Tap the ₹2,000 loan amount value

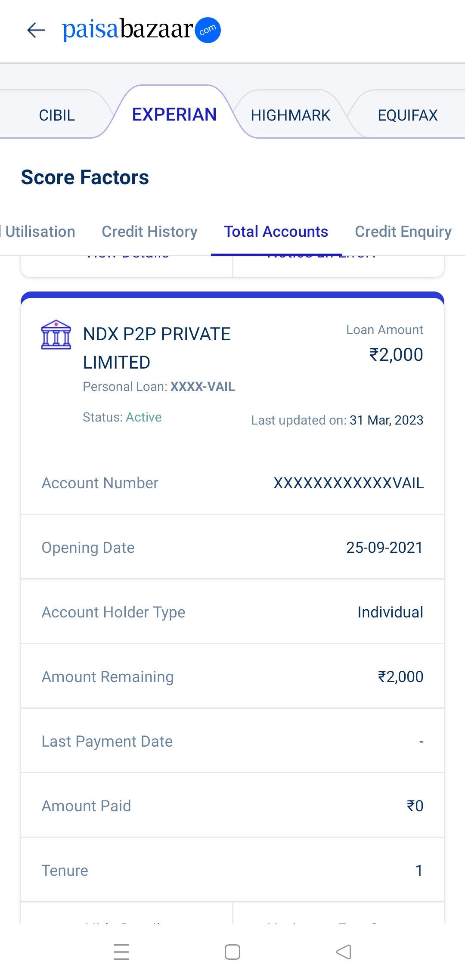[396, 355]
